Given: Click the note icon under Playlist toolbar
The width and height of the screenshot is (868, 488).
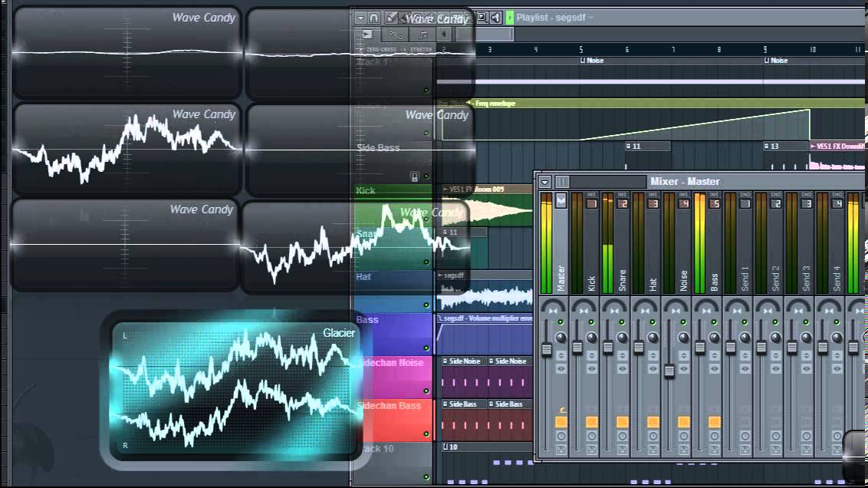Looking at the screenshot, I should [423, 35].
